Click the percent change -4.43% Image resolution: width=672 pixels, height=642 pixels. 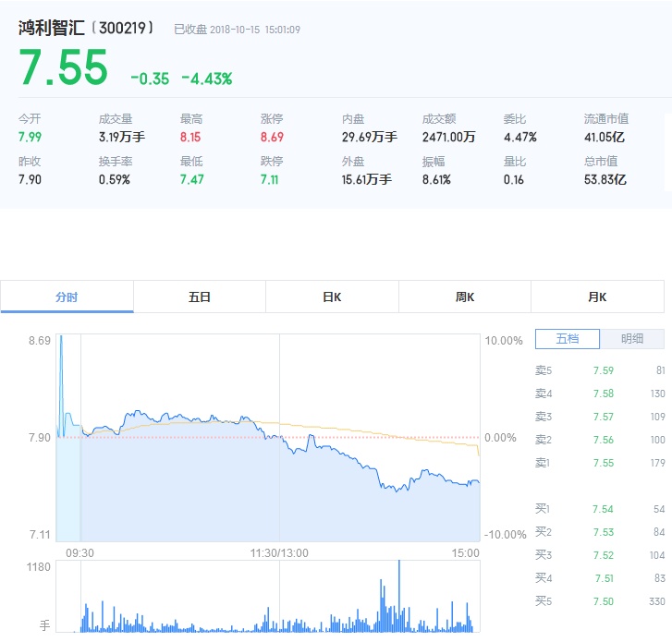click(207, 79)
